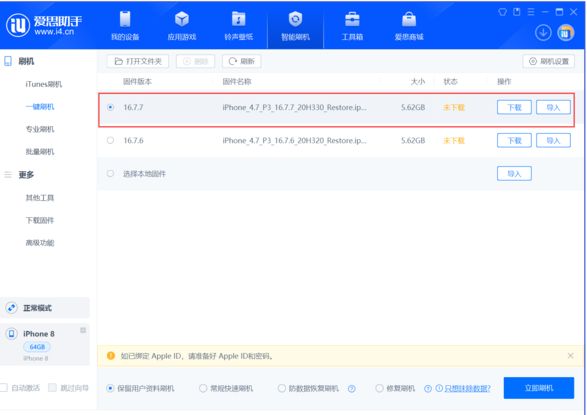Screen dimensions: 587x415
Task: Open 一键刷机 in the sidebar
Action: (40, 107)
